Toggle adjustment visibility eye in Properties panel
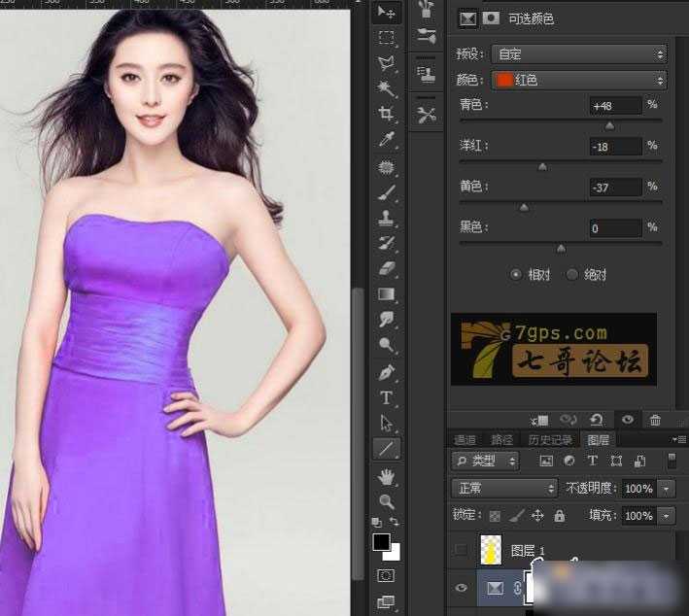 click(x=628, y=419)
